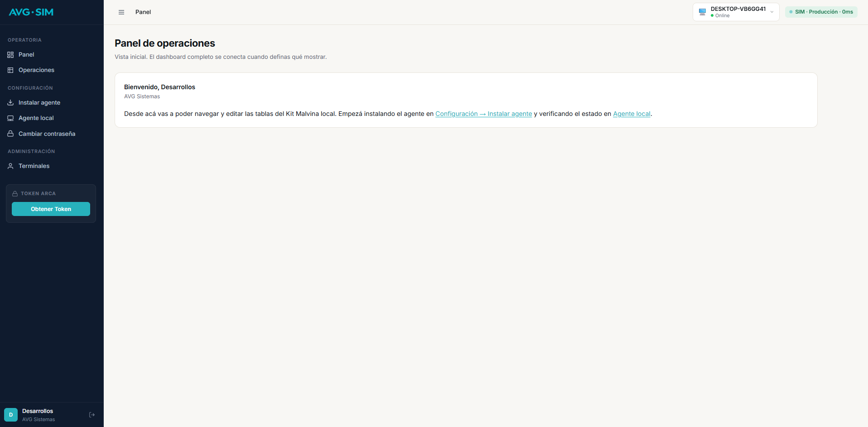Click the Desarrollos username in sidebar footer
This screenshot has height=427, width=868.
tap(38, 411)
